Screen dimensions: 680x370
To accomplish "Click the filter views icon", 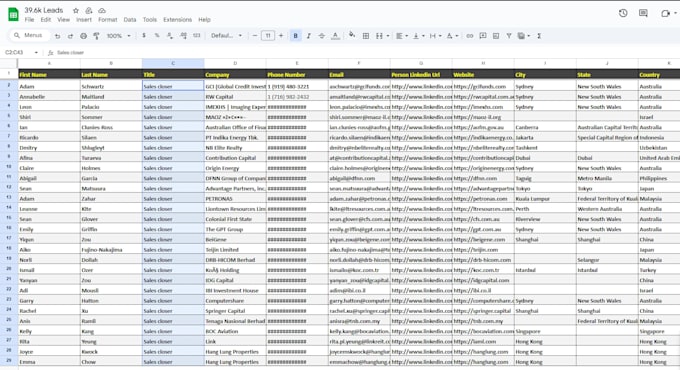I will (522, 36).
